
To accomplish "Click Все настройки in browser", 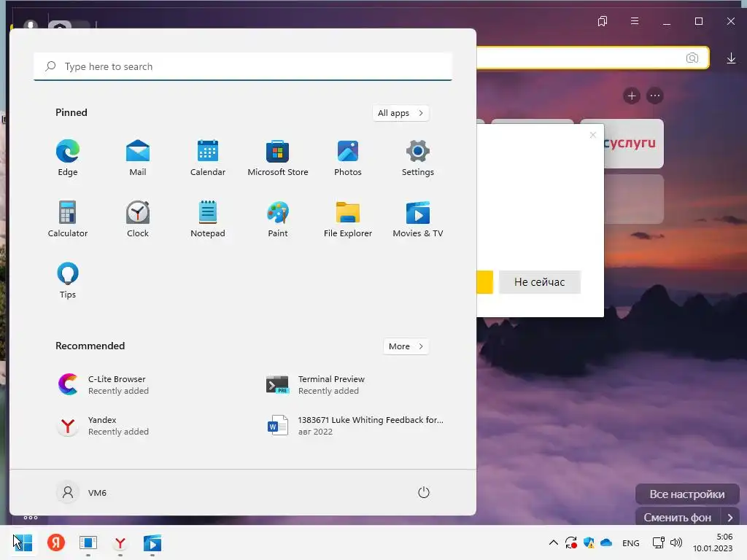I will [687, 494].
